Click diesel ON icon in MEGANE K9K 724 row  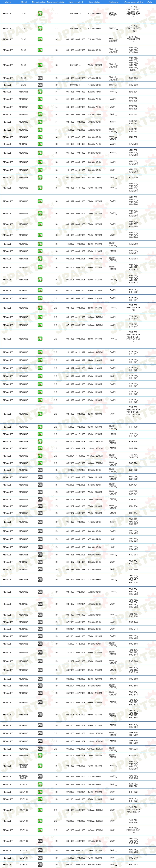(x=40, y=485)
